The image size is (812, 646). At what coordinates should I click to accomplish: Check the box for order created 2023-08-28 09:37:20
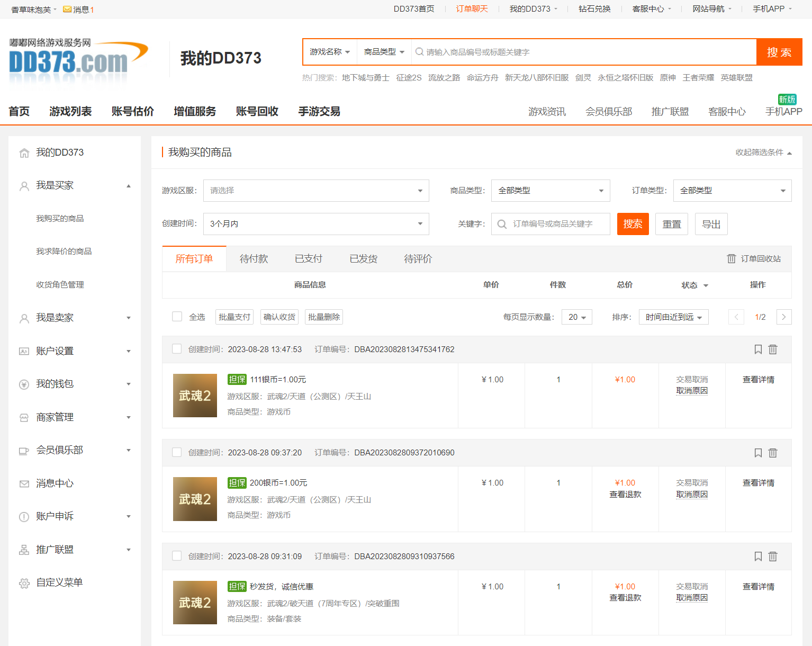[x=177, y=452]
